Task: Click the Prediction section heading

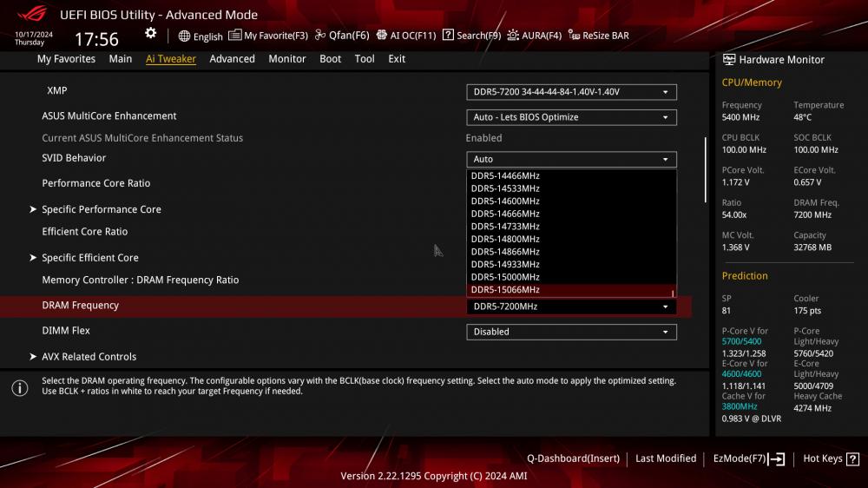Action: click(745, 276)
